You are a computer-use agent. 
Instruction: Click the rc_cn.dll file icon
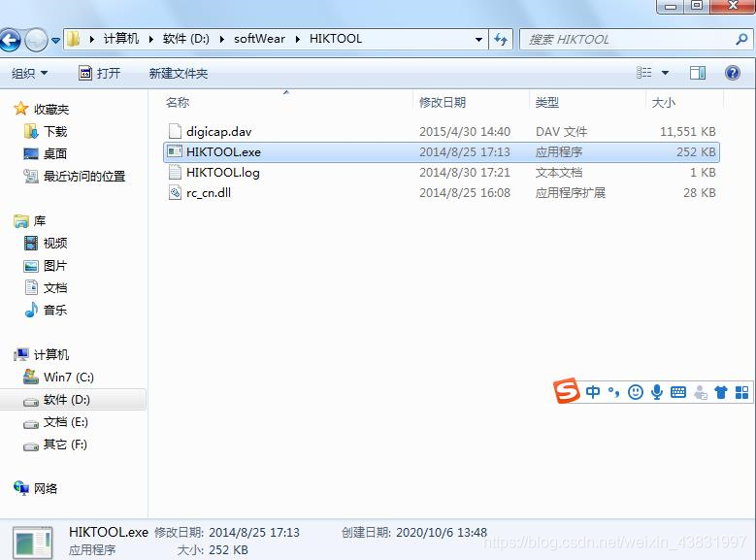[175, 193]
